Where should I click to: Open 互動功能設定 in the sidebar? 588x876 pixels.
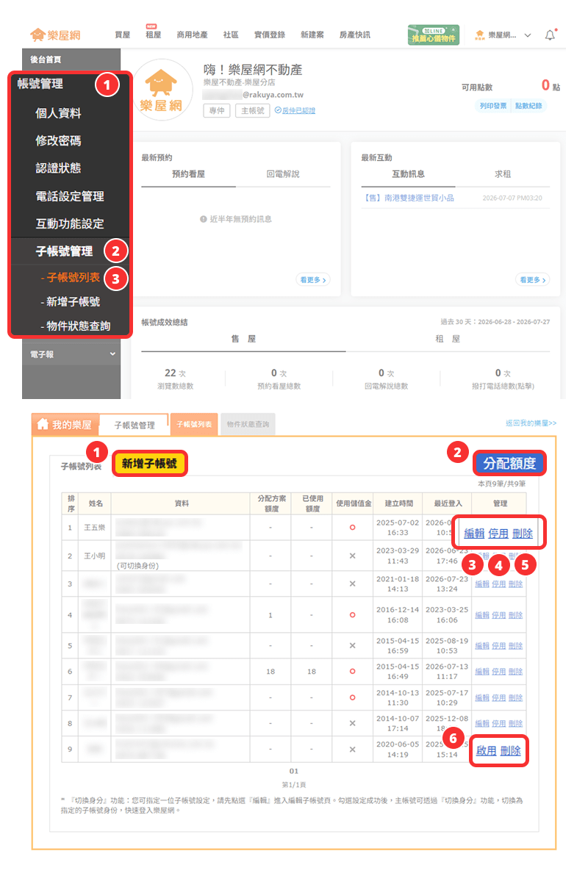(x=70, y=223)
